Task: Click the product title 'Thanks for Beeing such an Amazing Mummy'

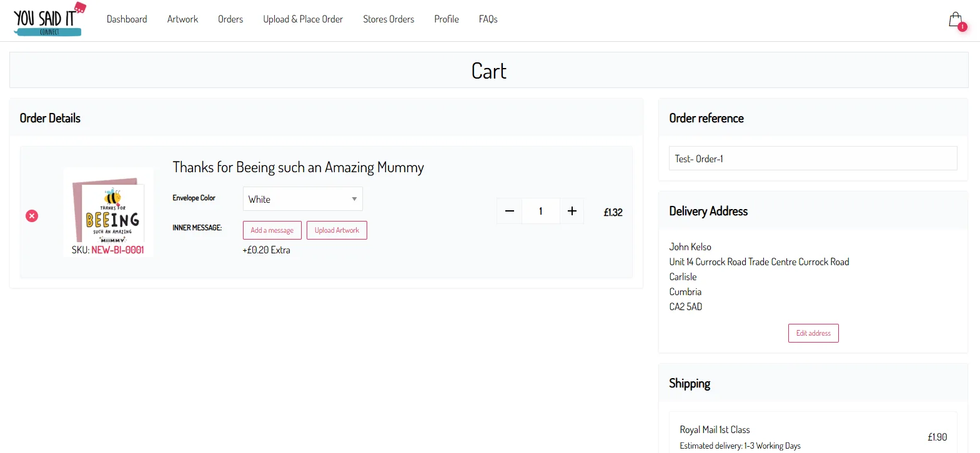Action: click(x=298, y=167)
